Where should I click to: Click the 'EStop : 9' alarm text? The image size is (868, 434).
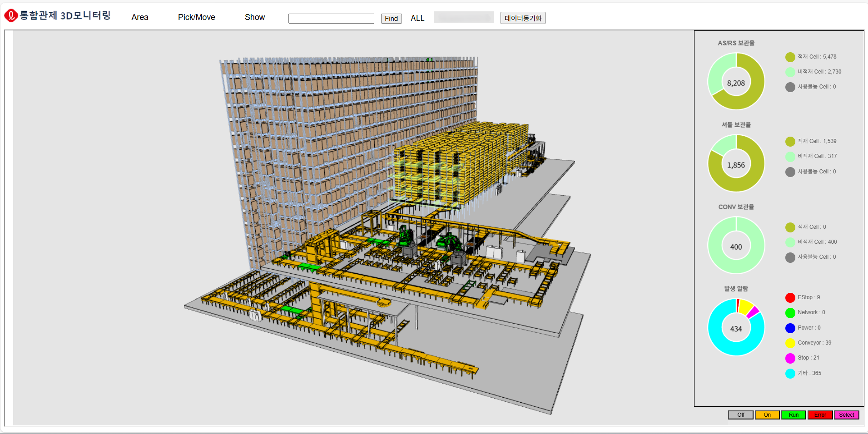click(x=809, y=297)
